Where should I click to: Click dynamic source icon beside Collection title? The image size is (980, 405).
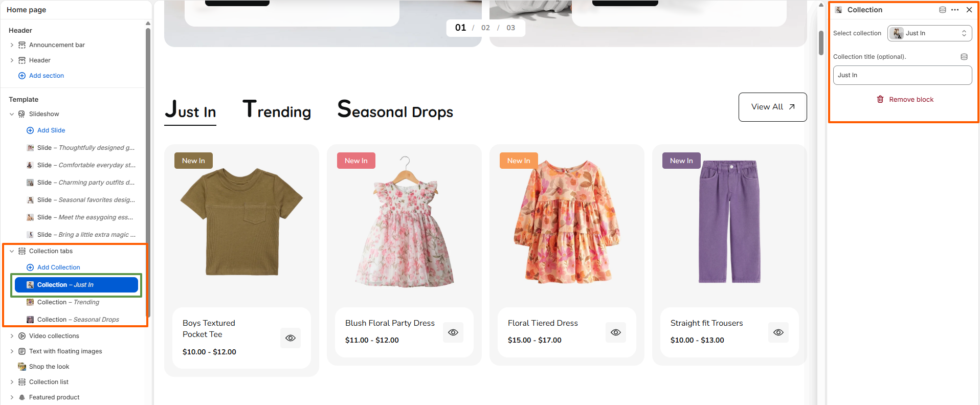click(964, 57)
